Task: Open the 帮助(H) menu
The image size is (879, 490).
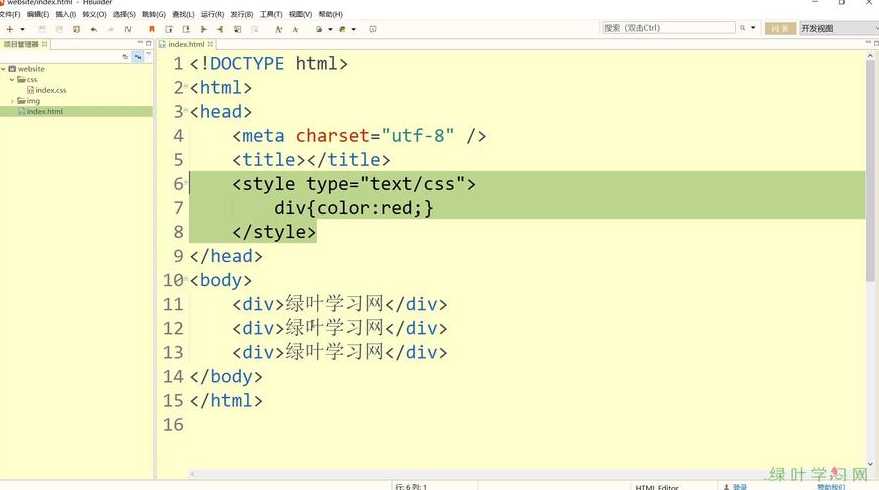Action: coord(330,14)
